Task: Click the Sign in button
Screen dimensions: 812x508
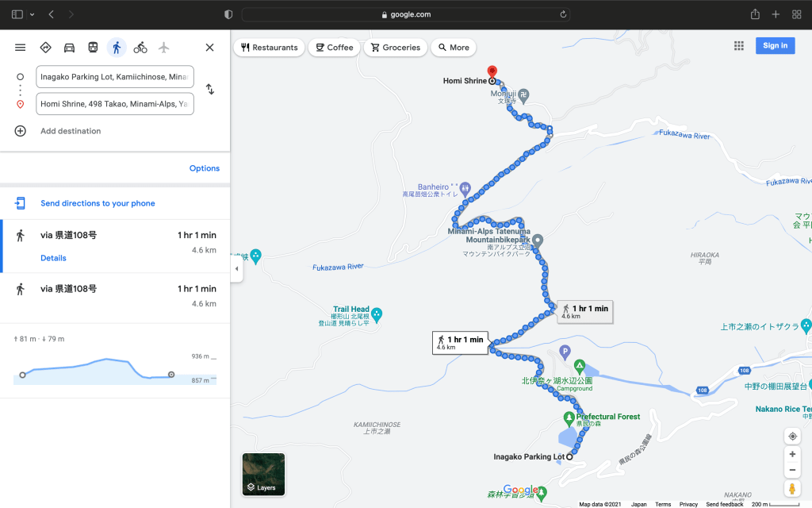Action: click(775, 46)
